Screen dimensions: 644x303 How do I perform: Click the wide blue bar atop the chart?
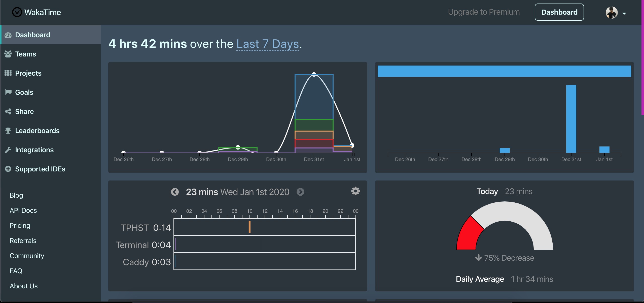pyautogui.click(x=504, y=71)
